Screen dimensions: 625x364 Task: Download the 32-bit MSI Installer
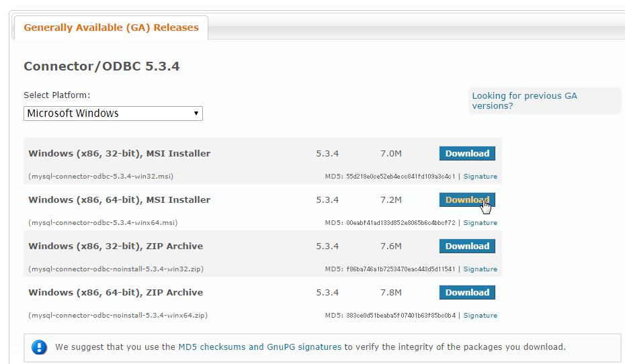pyautogui.click(x=467, y=153)
